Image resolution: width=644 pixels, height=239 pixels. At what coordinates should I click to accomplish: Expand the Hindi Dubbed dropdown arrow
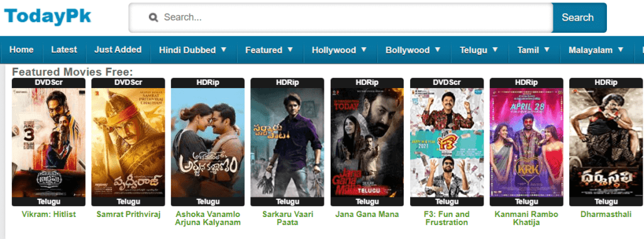point(224,50)
